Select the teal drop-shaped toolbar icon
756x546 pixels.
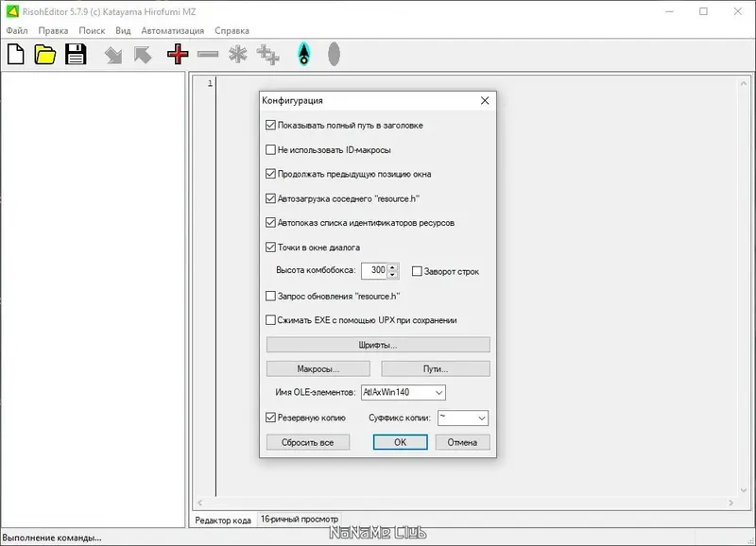tap(303, 54)
